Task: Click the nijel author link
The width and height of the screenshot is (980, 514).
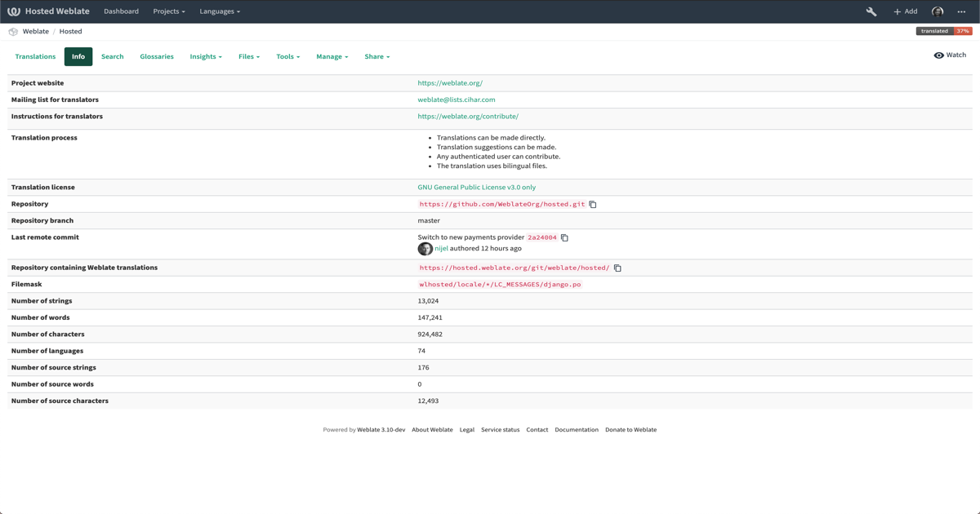Action: click(441, 249)
